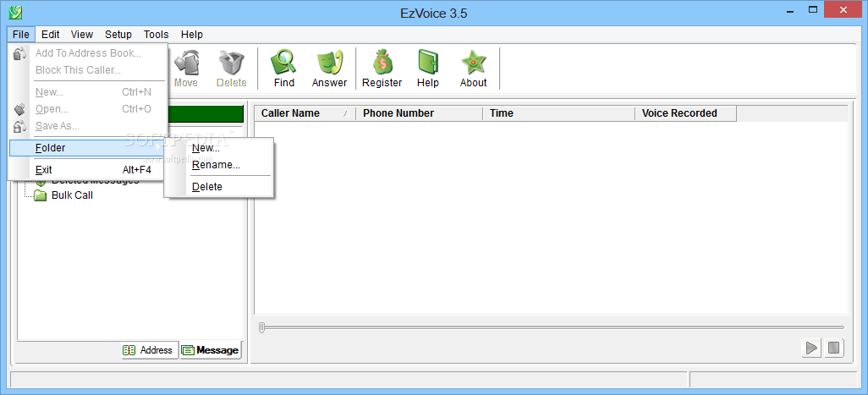Image resolution: width=868 pixels, height=395 pixels.
Task: Switch to the Message tab
Action: point(211,350)
